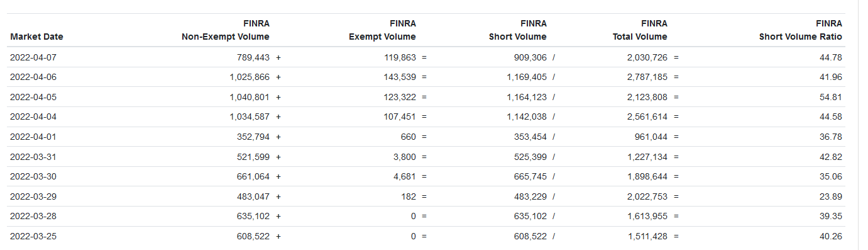
Task: Click the 1,040,801 non-exempt volume value
Action: (x=250, y=97)
